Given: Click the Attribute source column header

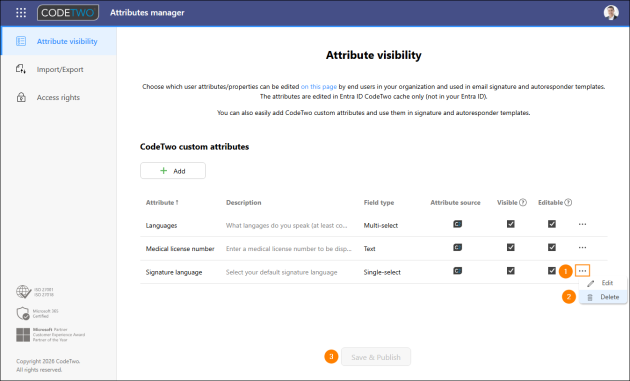Looking at the screenshot, I should (455, 203).
